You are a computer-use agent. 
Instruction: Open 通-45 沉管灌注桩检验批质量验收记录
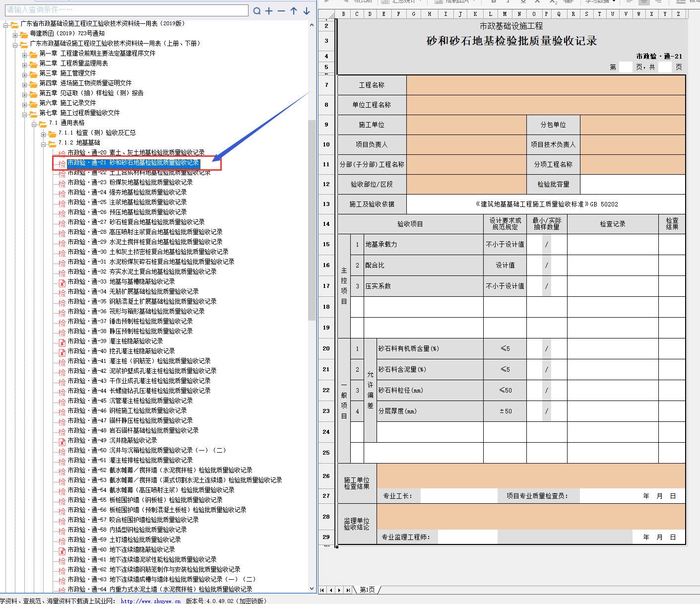tap(130, 401)
